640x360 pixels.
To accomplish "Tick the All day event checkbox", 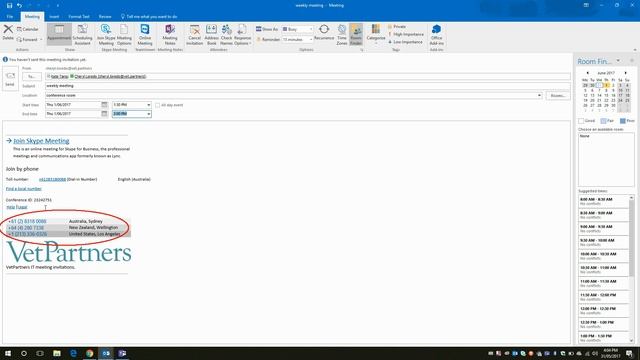I will click(158, 105).
